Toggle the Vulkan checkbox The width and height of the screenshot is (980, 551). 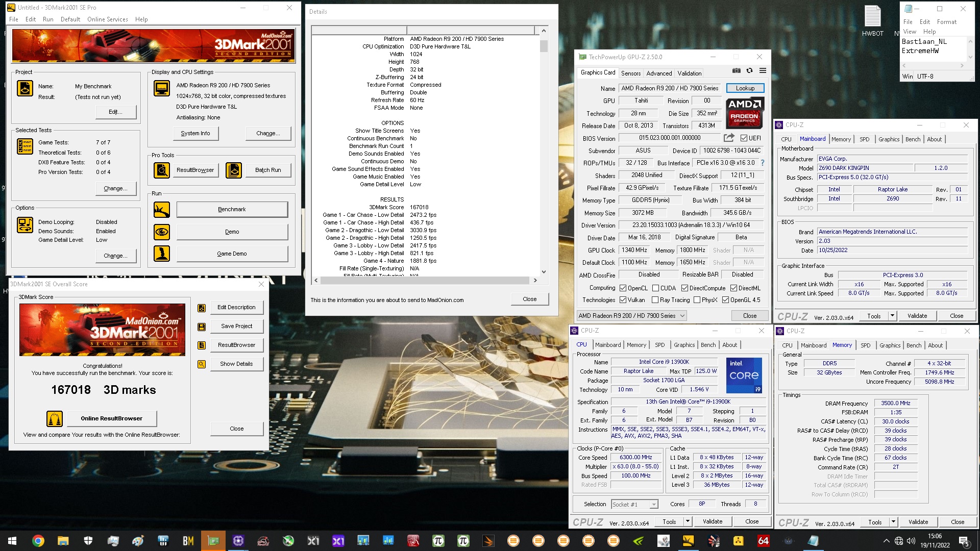(623, 300)
